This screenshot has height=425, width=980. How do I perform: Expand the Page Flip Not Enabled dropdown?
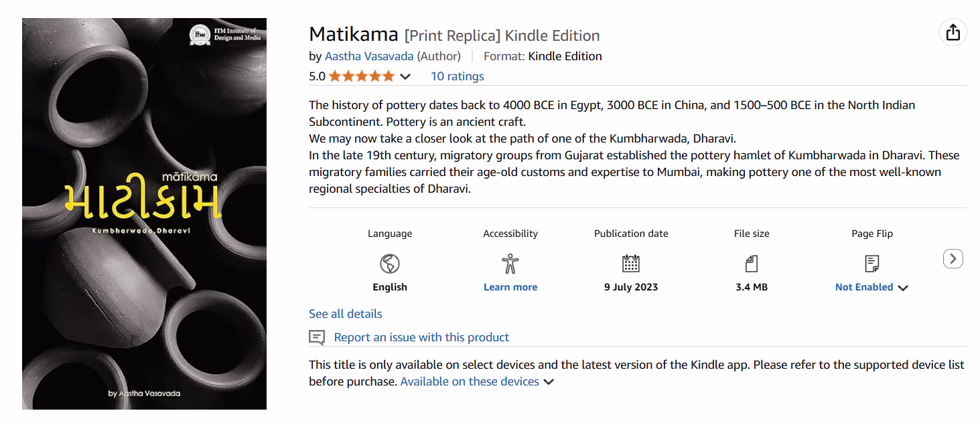871,287
